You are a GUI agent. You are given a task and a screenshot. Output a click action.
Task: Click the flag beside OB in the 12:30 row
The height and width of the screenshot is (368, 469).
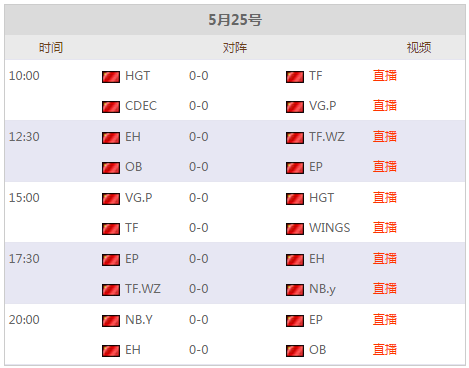pos(111,168)
